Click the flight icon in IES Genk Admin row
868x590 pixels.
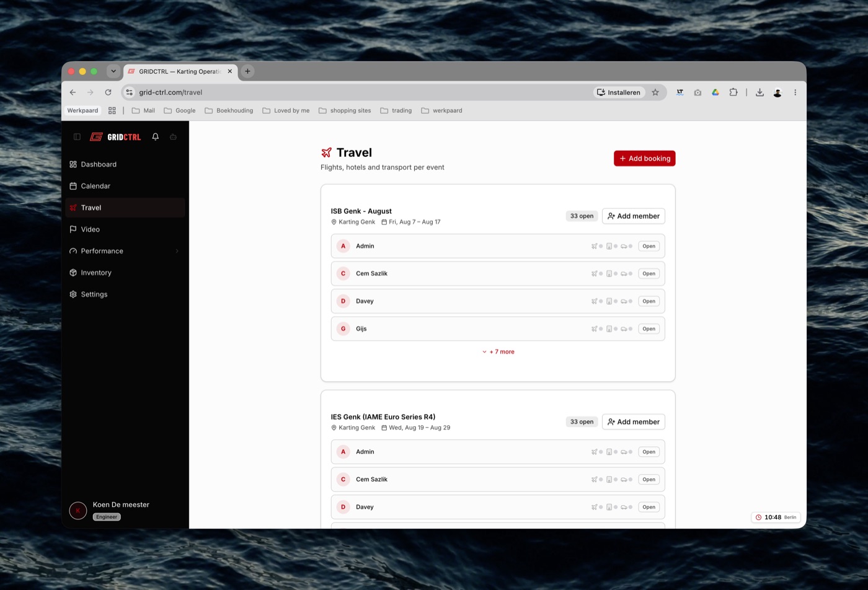(x=594, y=452)
